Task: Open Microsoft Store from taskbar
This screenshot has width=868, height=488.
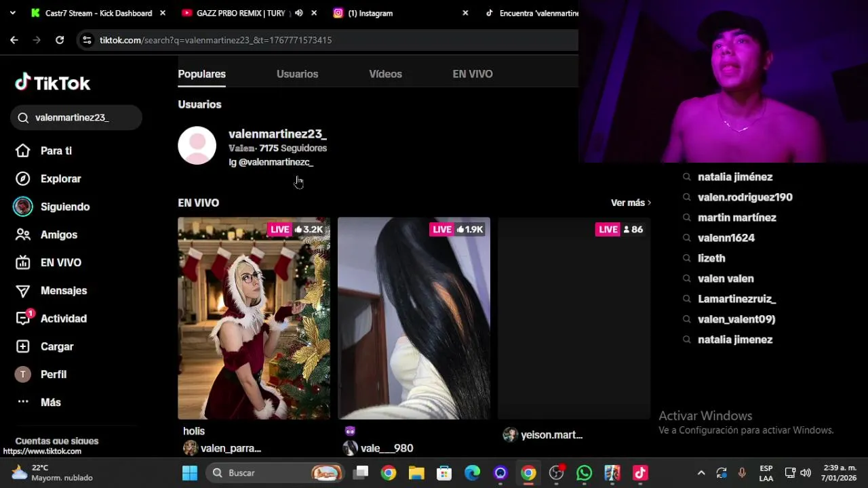Action: click(x=444, y=472)
